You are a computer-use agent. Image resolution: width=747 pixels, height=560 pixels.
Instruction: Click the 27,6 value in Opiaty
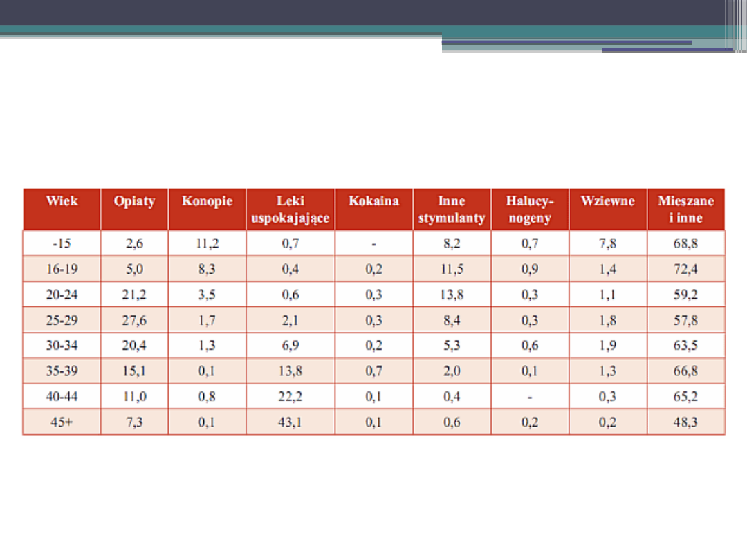tap(134, 321)
